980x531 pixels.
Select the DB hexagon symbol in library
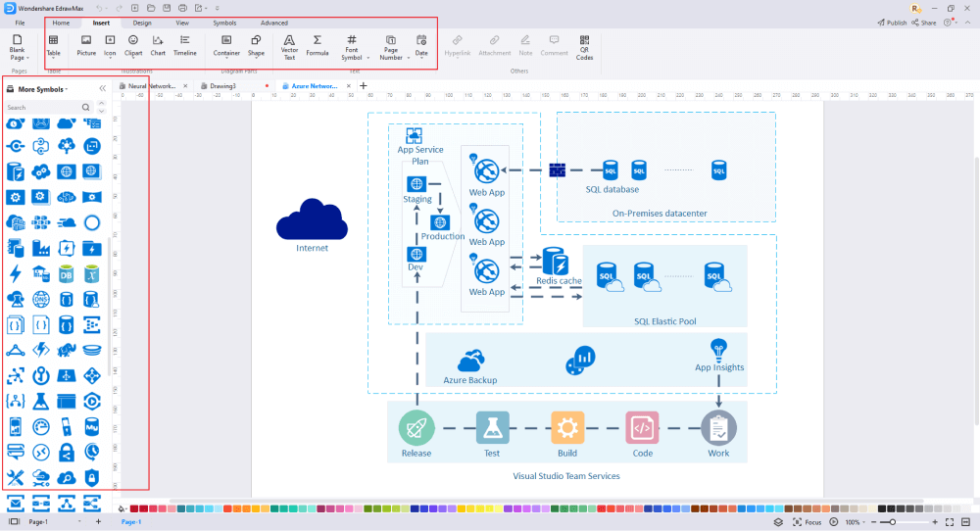67,273
